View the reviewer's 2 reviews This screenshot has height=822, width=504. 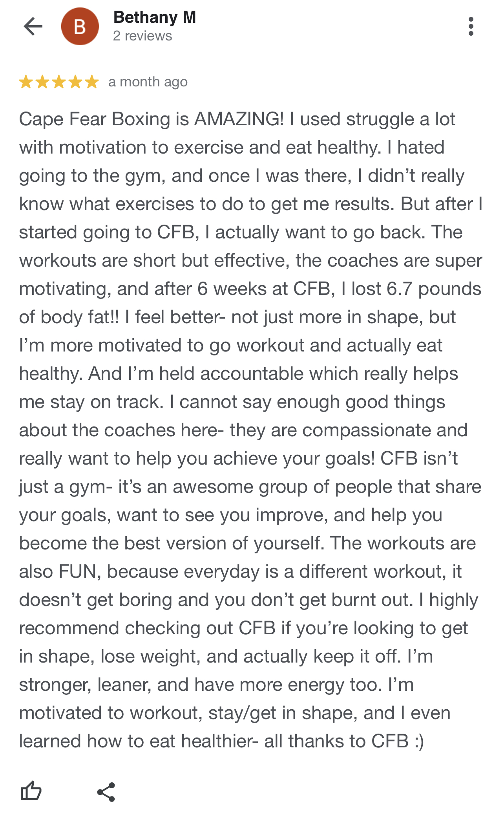142,36
